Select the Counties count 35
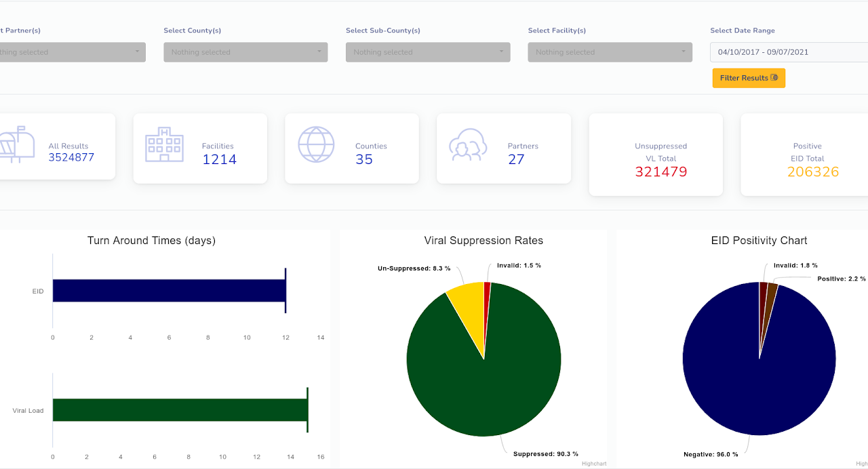Viewport: 868px width, 469px height. 364,159
